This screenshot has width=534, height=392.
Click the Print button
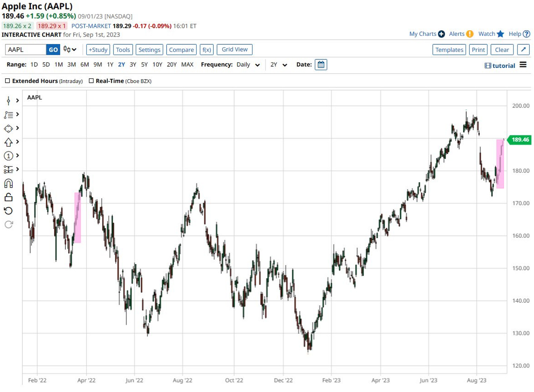[x=478, y=49]
